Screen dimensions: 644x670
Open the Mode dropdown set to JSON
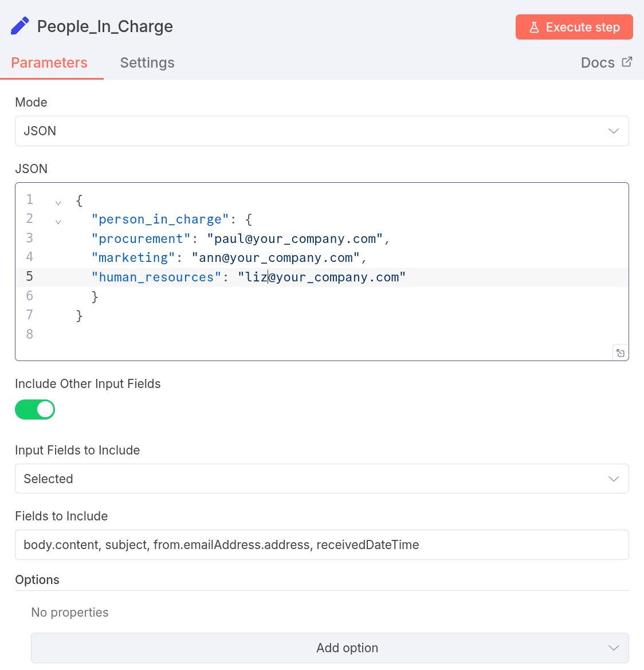point(321,131)
